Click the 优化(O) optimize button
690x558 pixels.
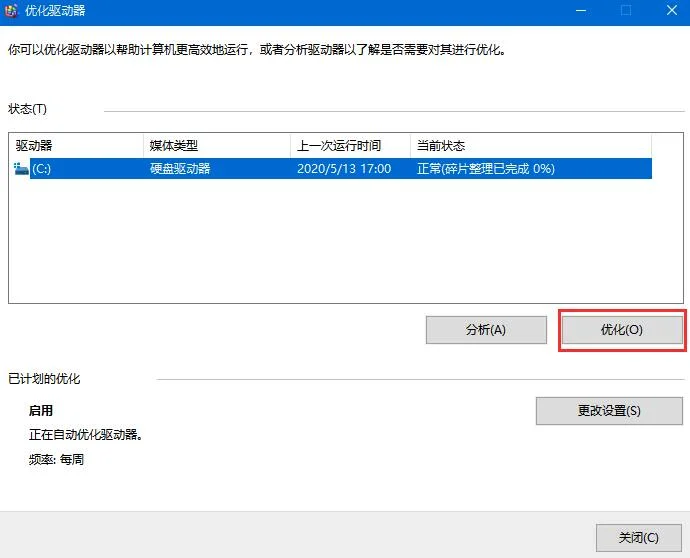pos(622,330)
